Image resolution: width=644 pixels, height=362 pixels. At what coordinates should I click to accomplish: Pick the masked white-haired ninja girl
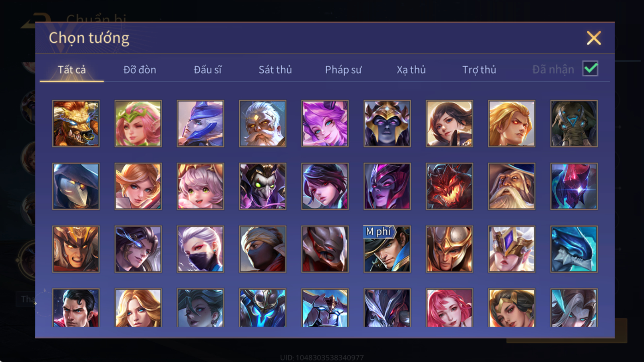200,249
